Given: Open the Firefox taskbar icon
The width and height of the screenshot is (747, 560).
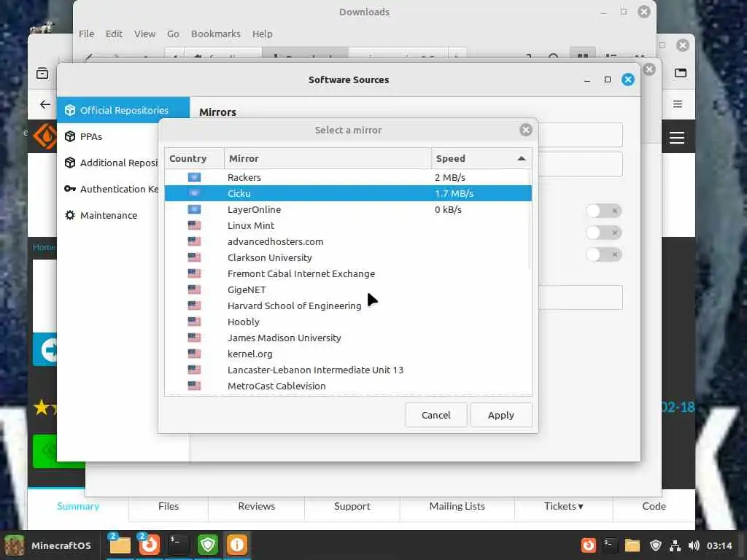Looking at the screenshot, I should point(149,545).
